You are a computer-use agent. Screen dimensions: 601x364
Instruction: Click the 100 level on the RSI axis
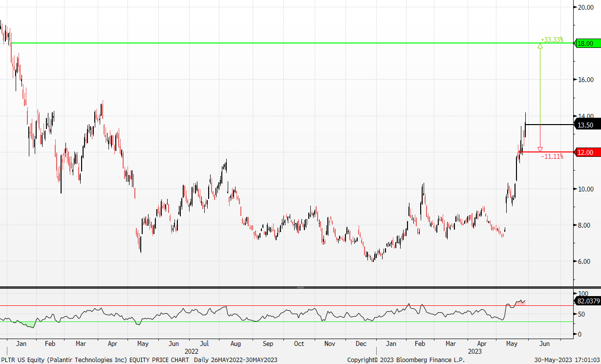583,294
